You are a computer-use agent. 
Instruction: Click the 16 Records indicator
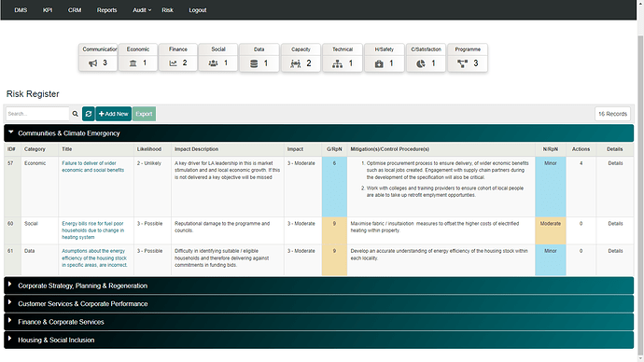[612, 114]
